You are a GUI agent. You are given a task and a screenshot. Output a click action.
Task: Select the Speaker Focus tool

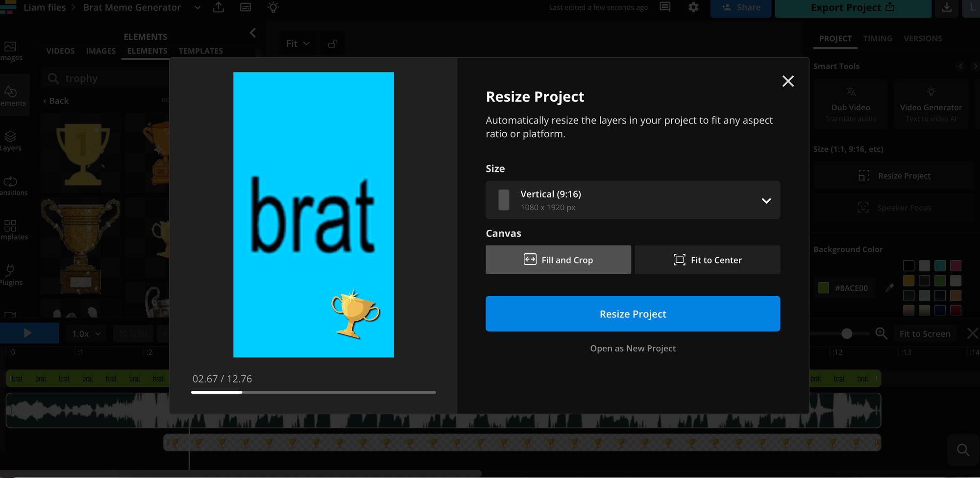tap(894, 208)
